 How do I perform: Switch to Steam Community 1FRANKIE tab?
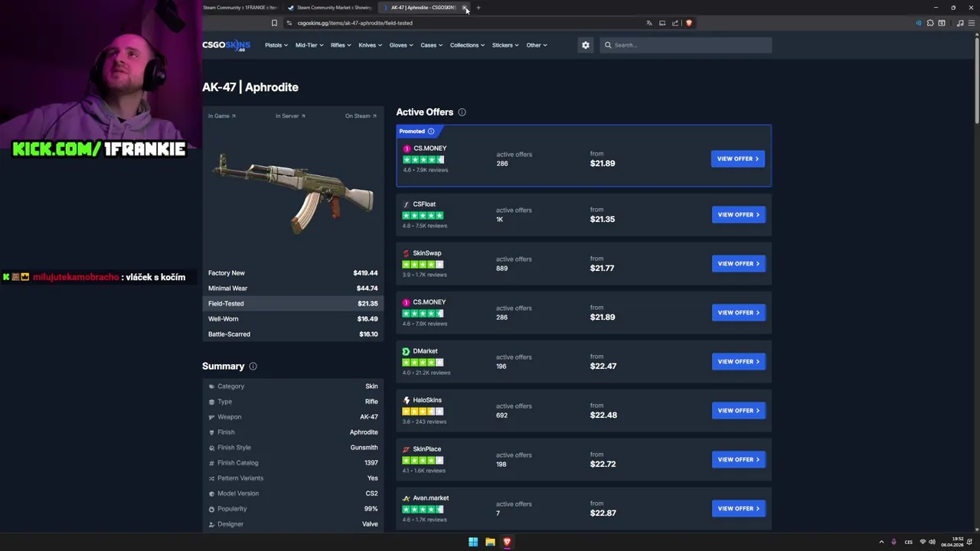point(240,8)
